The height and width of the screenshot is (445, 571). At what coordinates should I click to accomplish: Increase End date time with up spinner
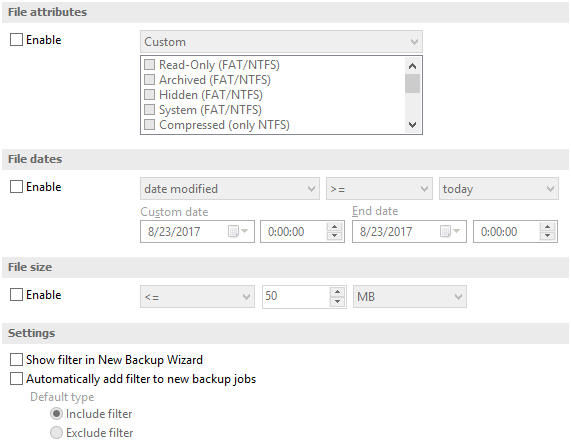pos(547,227)
